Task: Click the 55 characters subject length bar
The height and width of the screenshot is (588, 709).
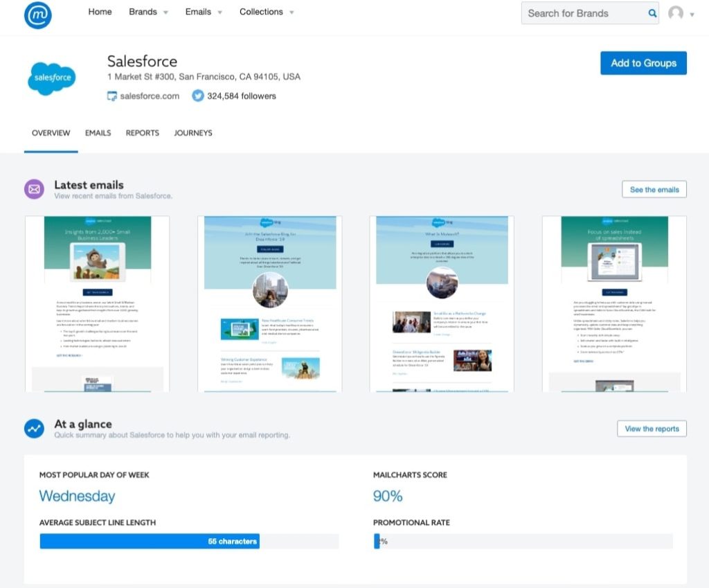Action: coord(150,542)
